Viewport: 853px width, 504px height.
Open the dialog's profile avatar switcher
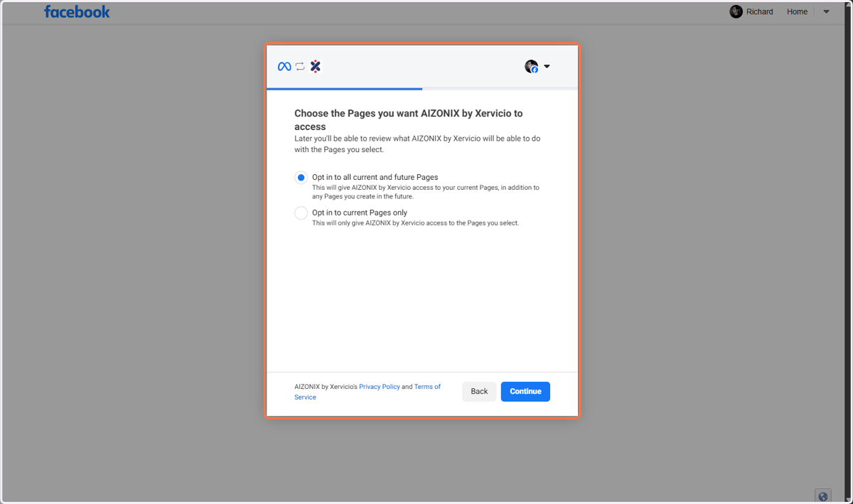(532, 67)
